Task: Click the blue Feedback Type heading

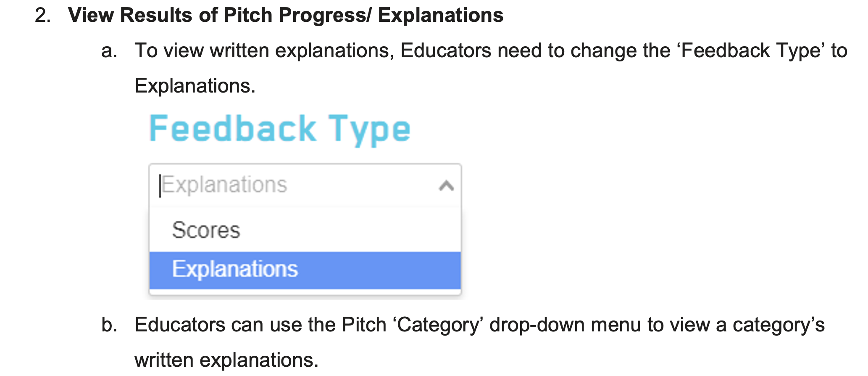Action: tap(279, 129)
